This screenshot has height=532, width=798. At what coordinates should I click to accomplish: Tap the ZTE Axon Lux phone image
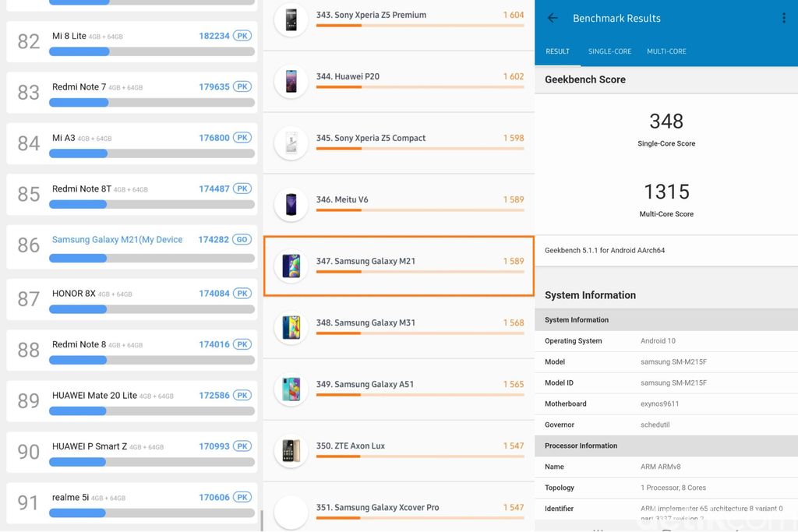coord(291,451)
